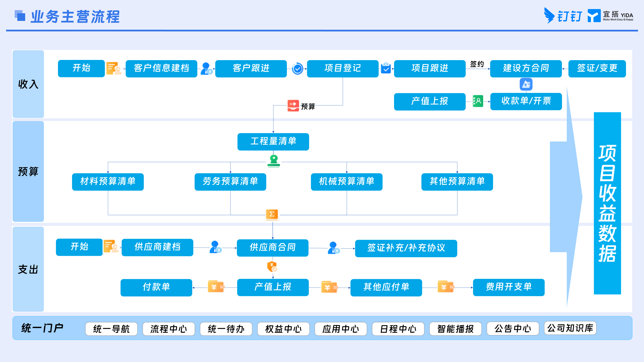Click the invoice icon below 建设方合同
The height and width of the screenshot is (362, 644).
click(x=526, y=84)
